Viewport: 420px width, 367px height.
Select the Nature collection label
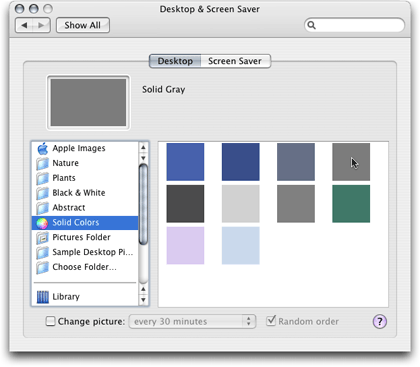(66, 163)
